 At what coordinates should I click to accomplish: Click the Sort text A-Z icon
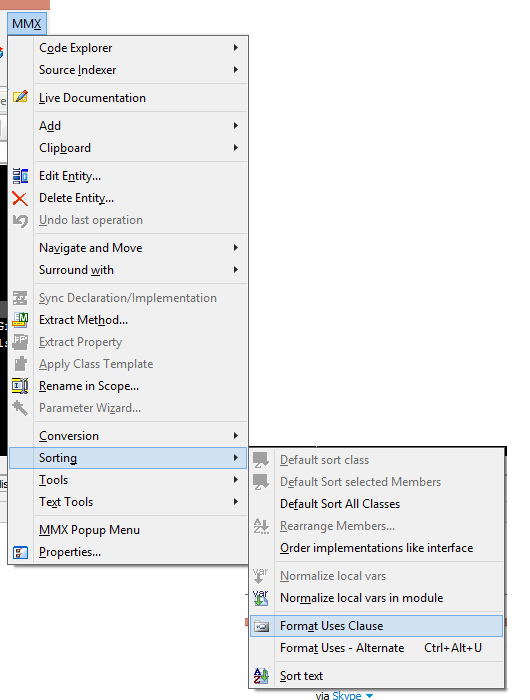[x=261, y=676]
